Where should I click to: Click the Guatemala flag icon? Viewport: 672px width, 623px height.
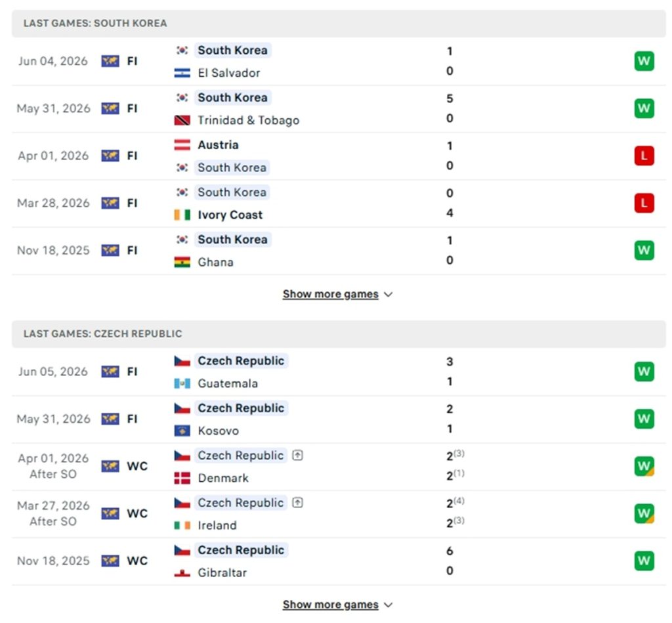point(182,383)
